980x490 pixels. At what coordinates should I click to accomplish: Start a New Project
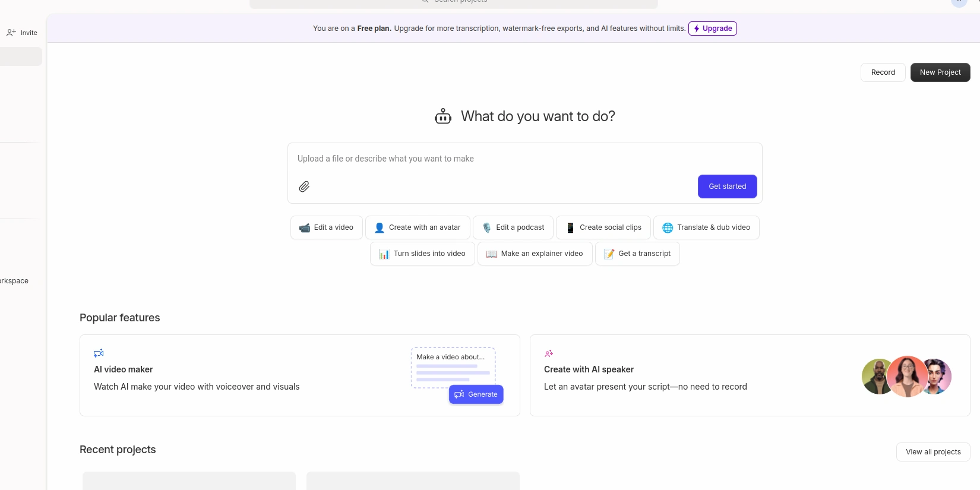pos(940,72)
